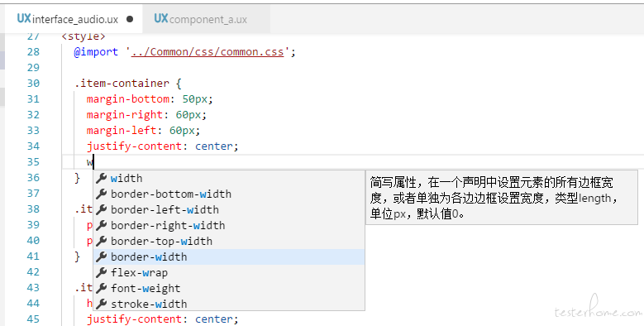Click the wrench icon beside border-top-width

[102, 241]
